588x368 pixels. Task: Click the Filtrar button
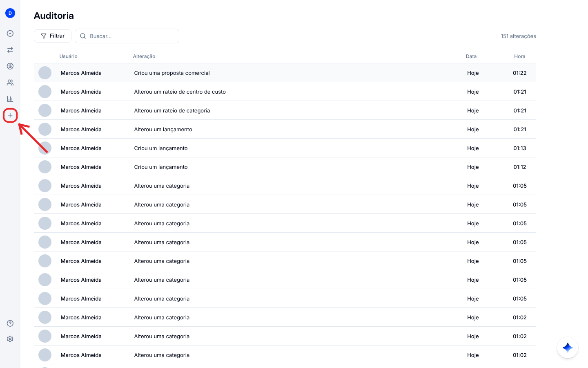click(x=53, y=36)
